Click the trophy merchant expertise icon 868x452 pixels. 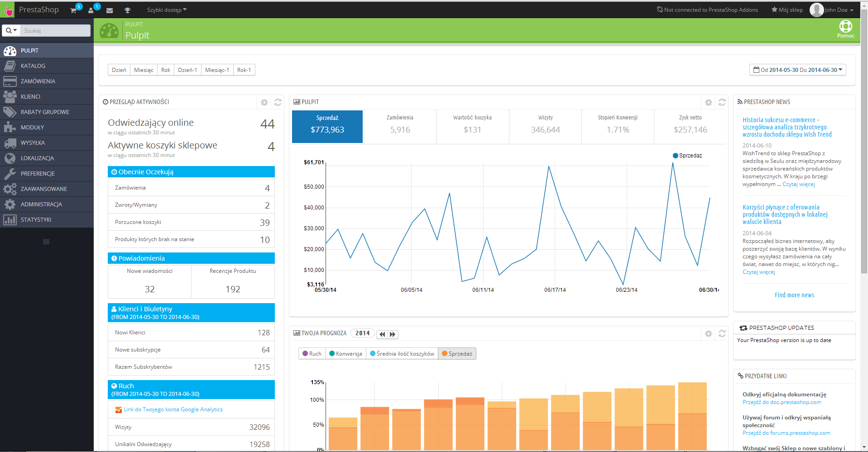tap(127, 10)
